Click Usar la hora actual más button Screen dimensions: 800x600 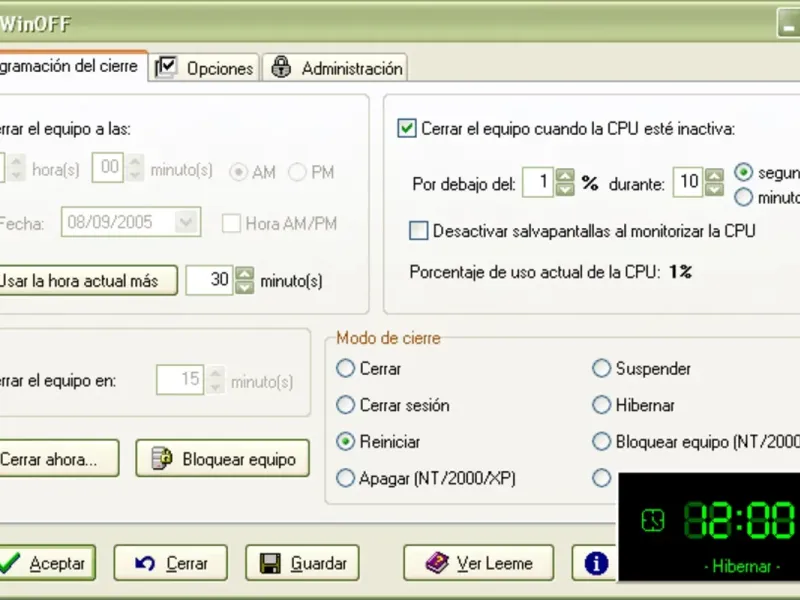[88, 280]
